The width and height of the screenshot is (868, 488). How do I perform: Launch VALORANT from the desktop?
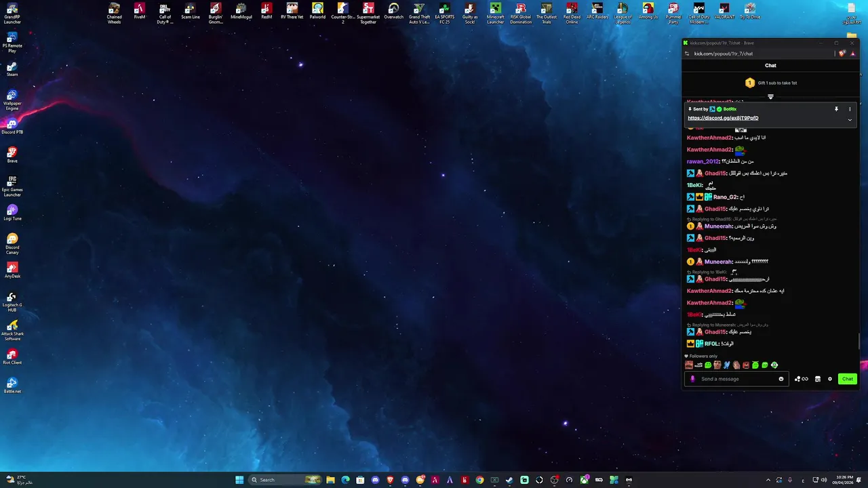coord(724,12)
